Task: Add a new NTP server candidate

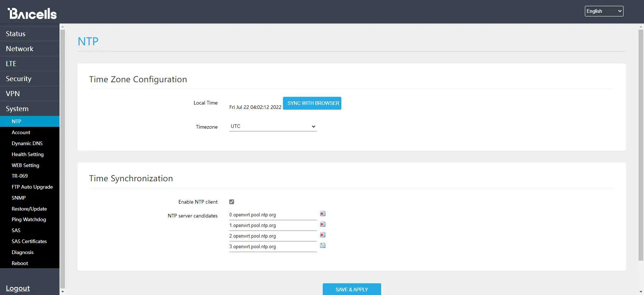Action: pos(323,246)
